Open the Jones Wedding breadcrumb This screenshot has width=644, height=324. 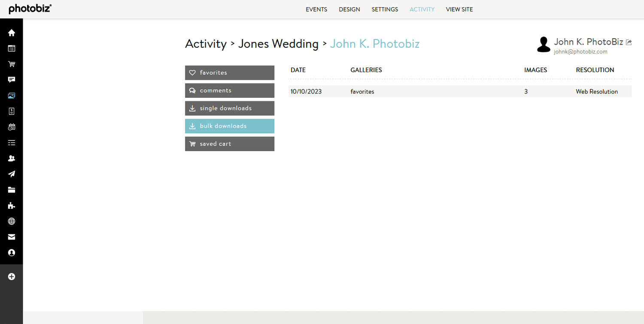(278, 44)
